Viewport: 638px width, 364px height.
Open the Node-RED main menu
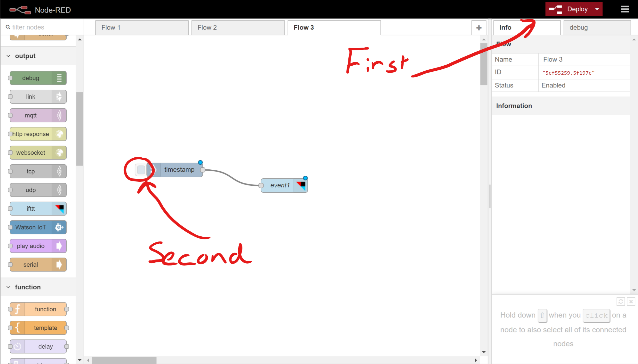(625, 9)
